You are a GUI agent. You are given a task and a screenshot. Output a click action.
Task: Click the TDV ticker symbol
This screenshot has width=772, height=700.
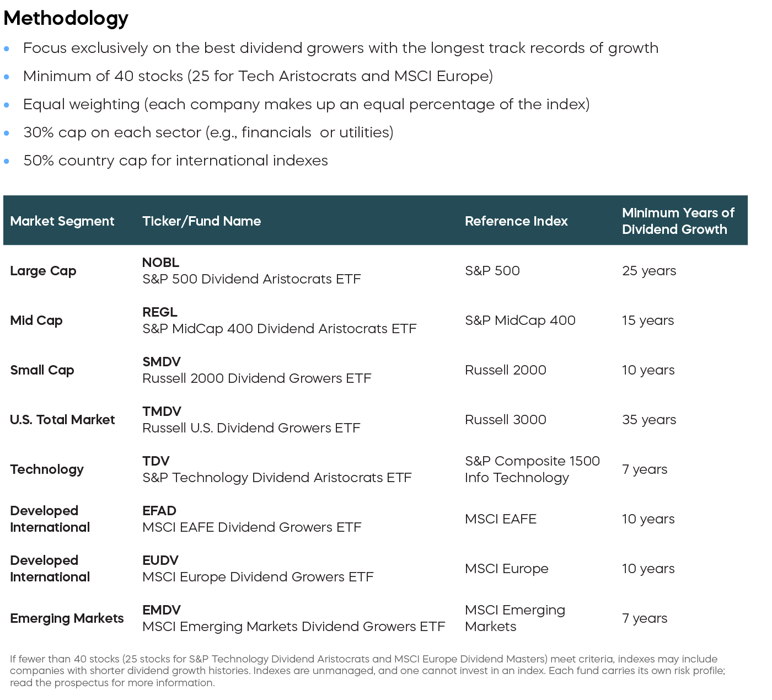[x=156, y=461]
